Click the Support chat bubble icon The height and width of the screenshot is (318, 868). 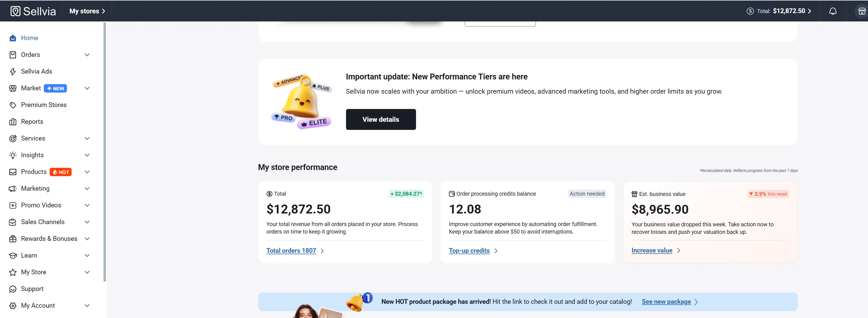click(x=13, y=289)
